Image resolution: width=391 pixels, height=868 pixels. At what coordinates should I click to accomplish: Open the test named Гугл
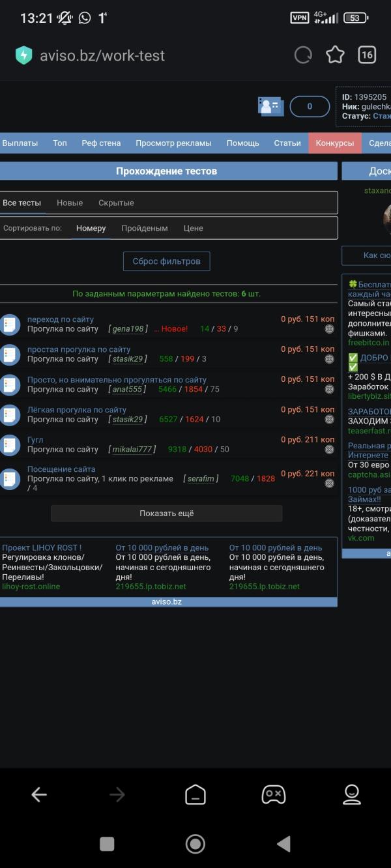[35, 440]
